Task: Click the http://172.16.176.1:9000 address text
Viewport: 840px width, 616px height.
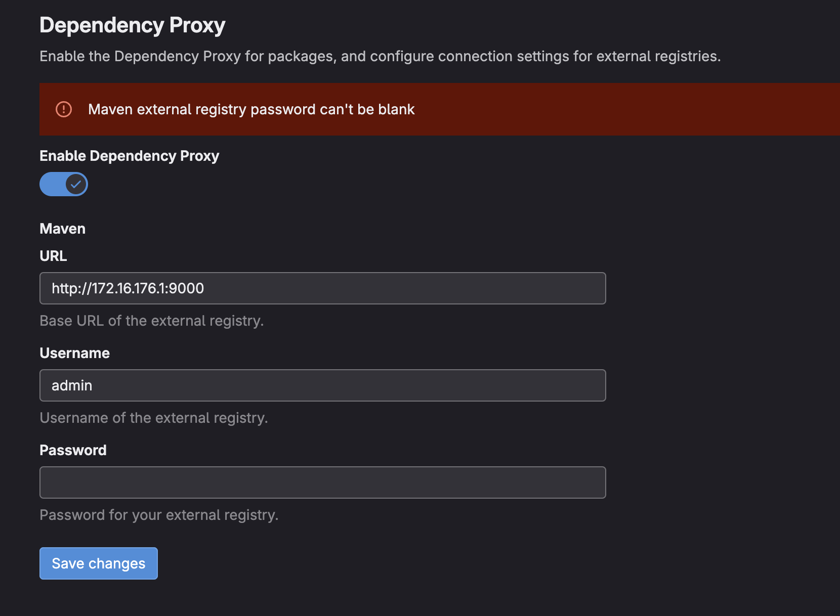Action: coord(128,288)
